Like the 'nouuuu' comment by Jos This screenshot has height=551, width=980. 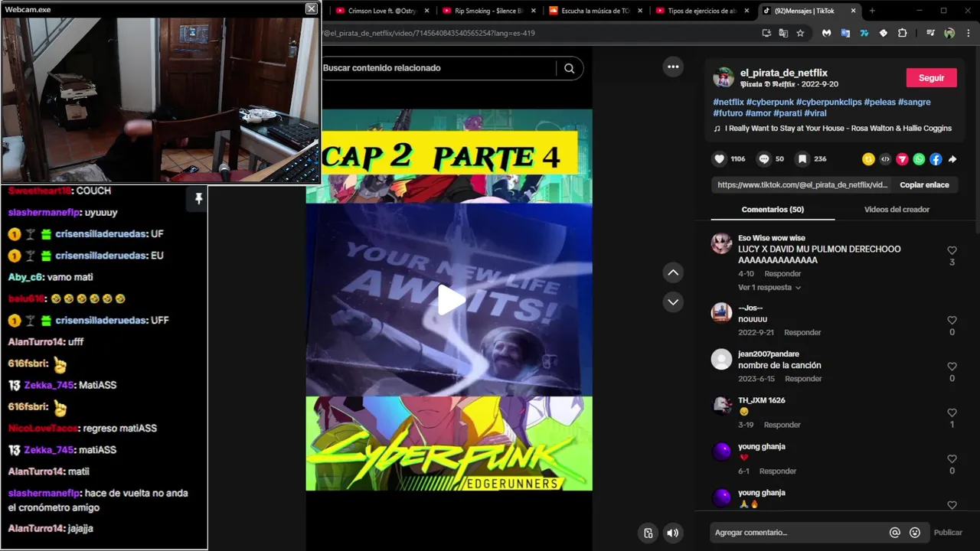pos(952,320)
